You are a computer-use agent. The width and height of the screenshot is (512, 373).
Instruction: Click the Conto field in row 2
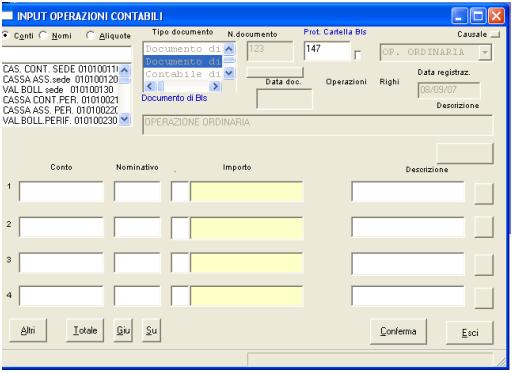61,227
